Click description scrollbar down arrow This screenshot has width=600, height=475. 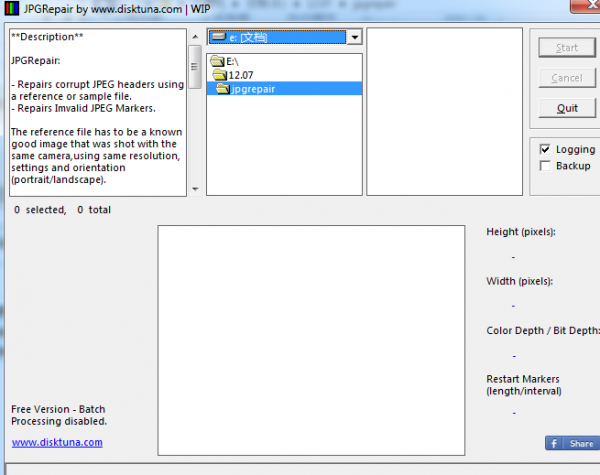coord(195,189)
